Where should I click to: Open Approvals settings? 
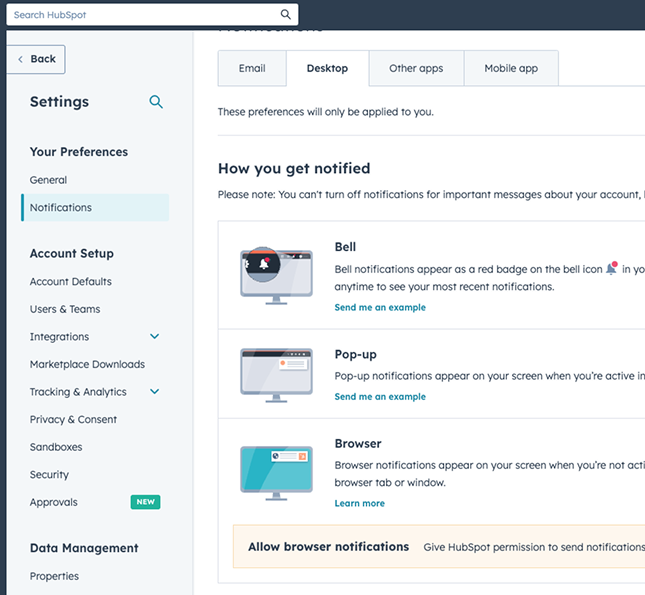[x=53, y=502]
